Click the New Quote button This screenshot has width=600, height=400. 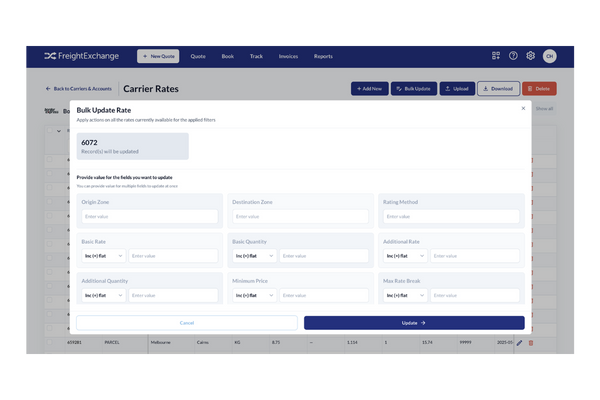tap(158, 56)
